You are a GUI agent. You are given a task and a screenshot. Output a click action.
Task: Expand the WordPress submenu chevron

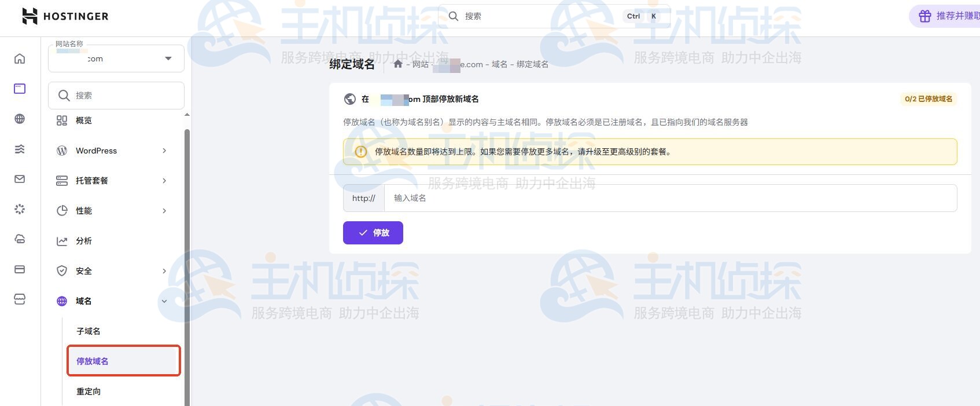point(164,151)
